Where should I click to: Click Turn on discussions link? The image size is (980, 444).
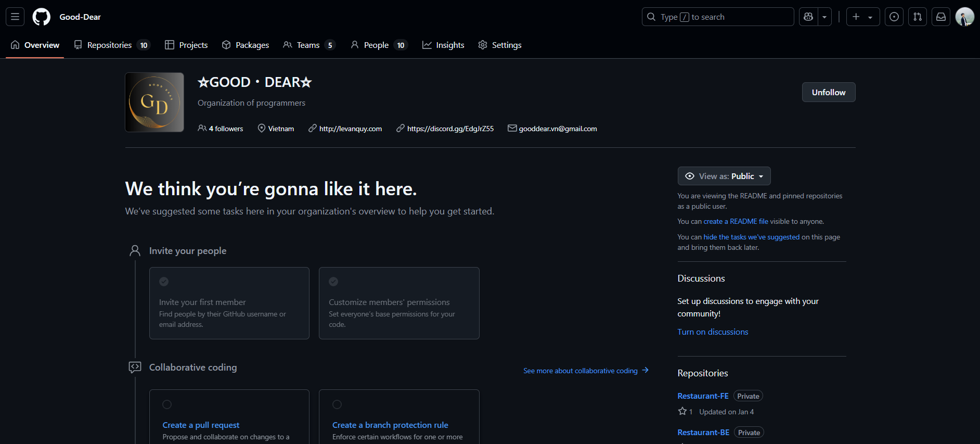tap(713, 332)
